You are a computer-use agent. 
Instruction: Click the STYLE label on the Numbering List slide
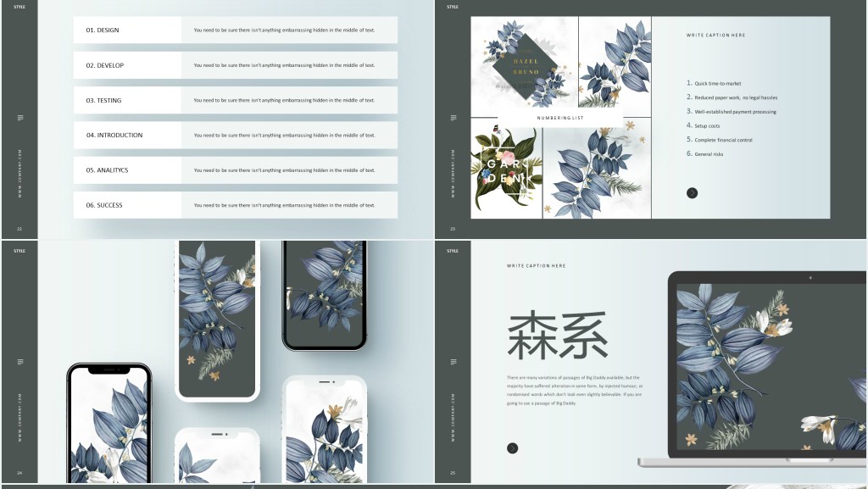pyautogui.click(x=453, y=7)
